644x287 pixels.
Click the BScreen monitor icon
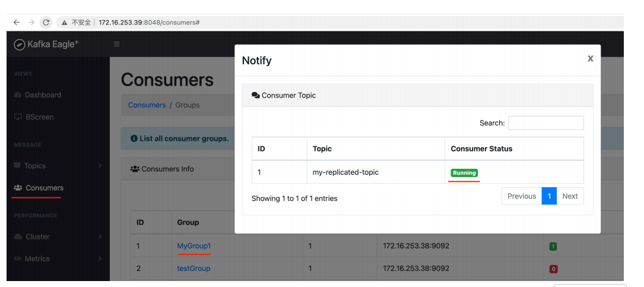point(18,117)
